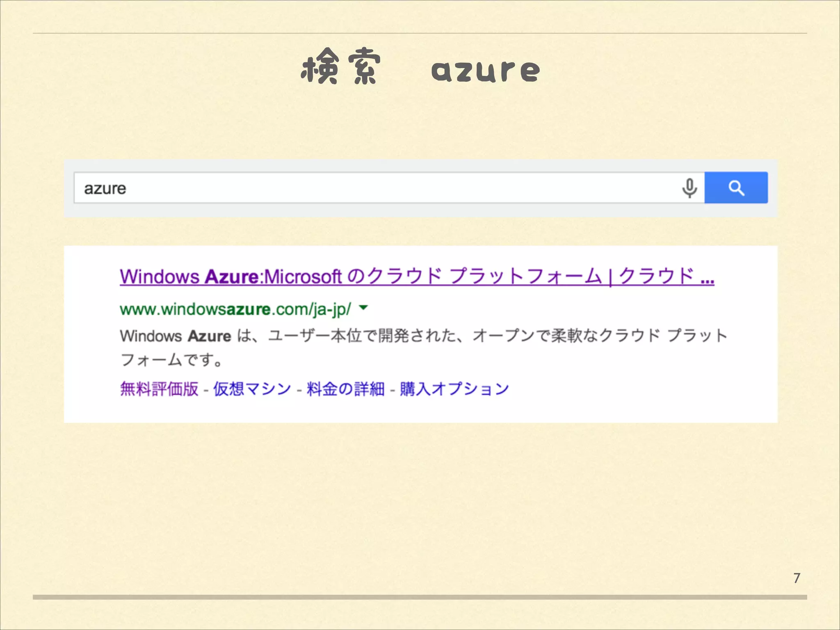Open the 購入オプション sitelink
Screen dimensions: 840x630
[x=454, y=389]
